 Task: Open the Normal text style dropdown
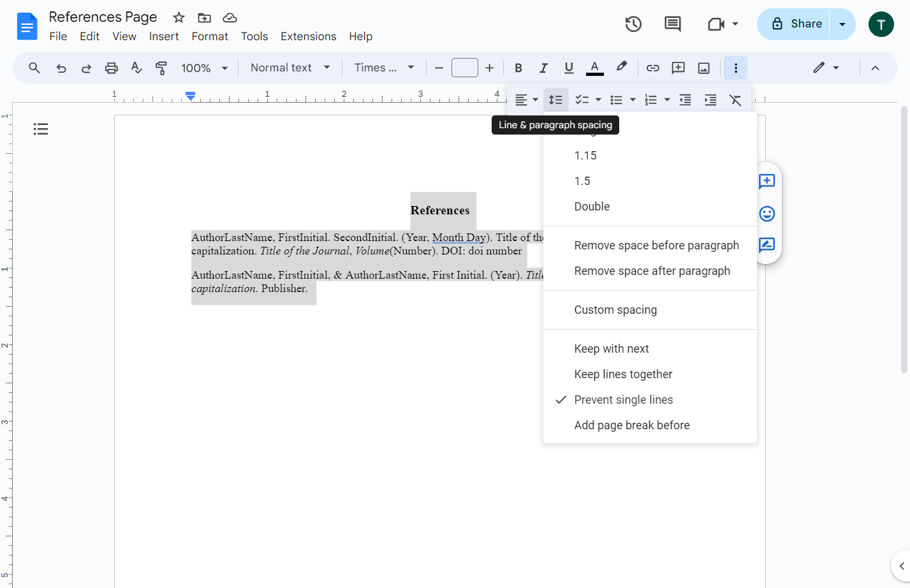(x=290, y=68)
